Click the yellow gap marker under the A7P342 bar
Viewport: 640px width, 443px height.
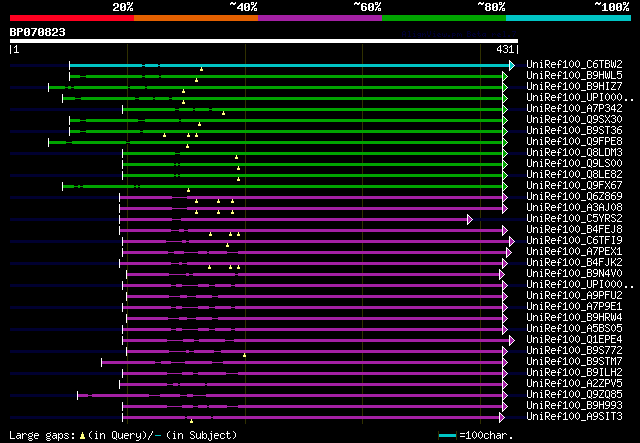(223, 113)
